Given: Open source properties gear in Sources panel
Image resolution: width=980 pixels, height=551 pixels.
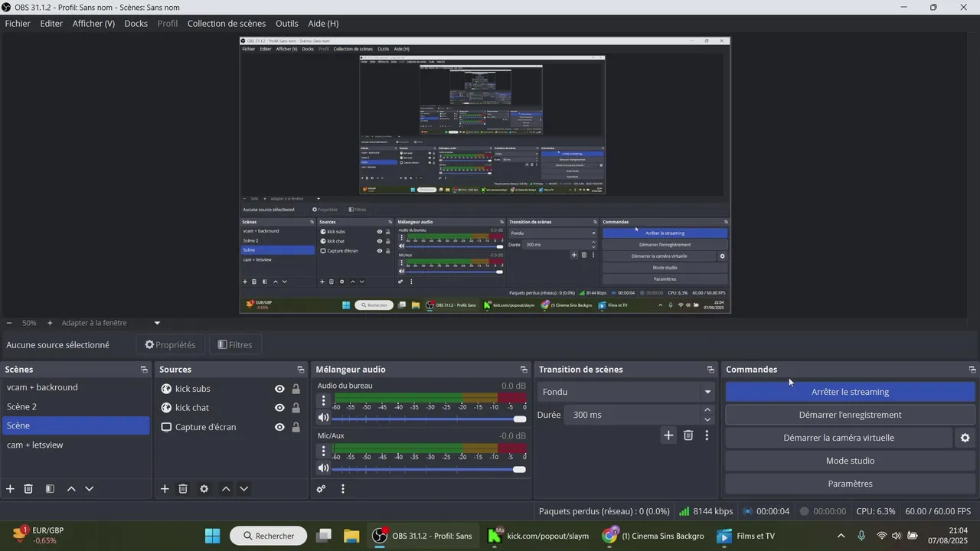Looking at the screenshot, I should pos(204,489).
